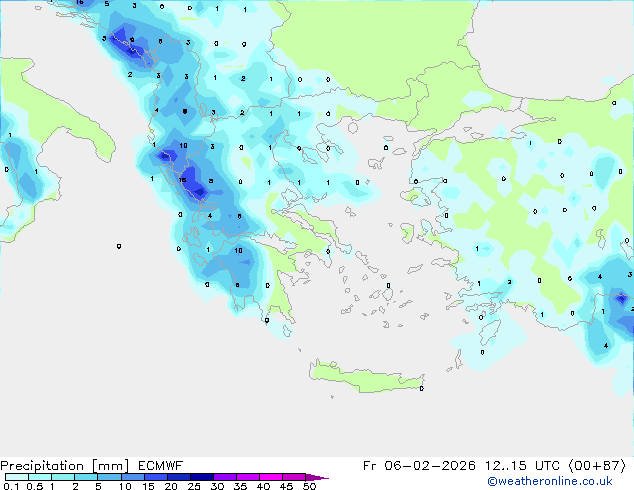Click the 20–25 mm legend color swatch
The height and width of the screenshot is (490, 634).
179,477
